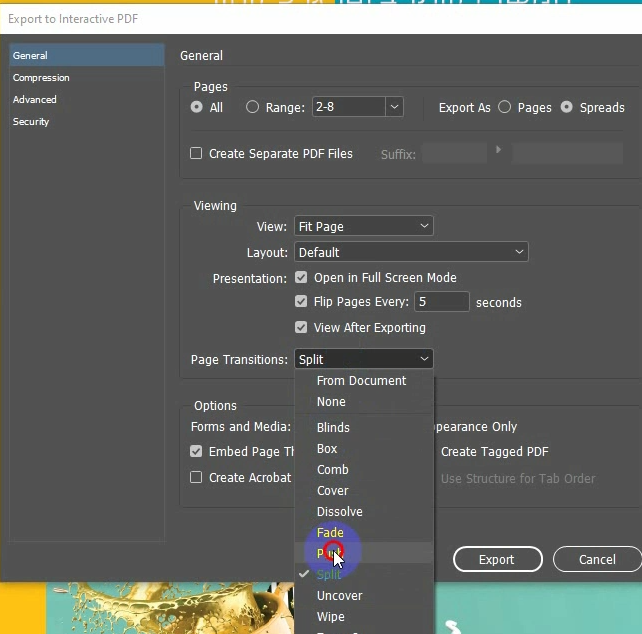Select the All pages radio button
The image size is (642, 634).
coord(197,107)
